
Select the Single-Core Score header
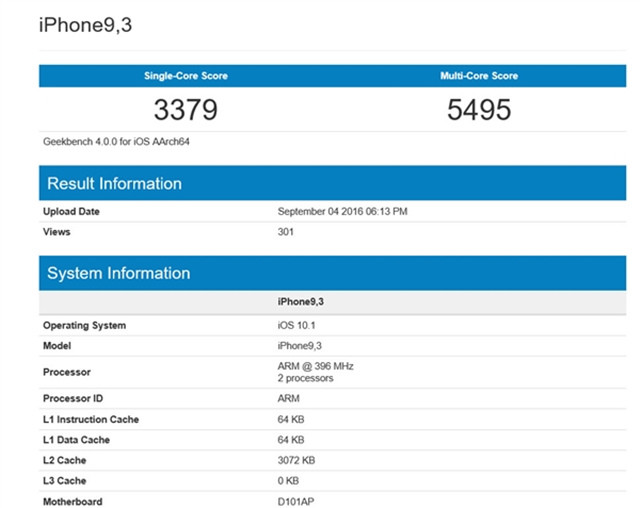185,76
